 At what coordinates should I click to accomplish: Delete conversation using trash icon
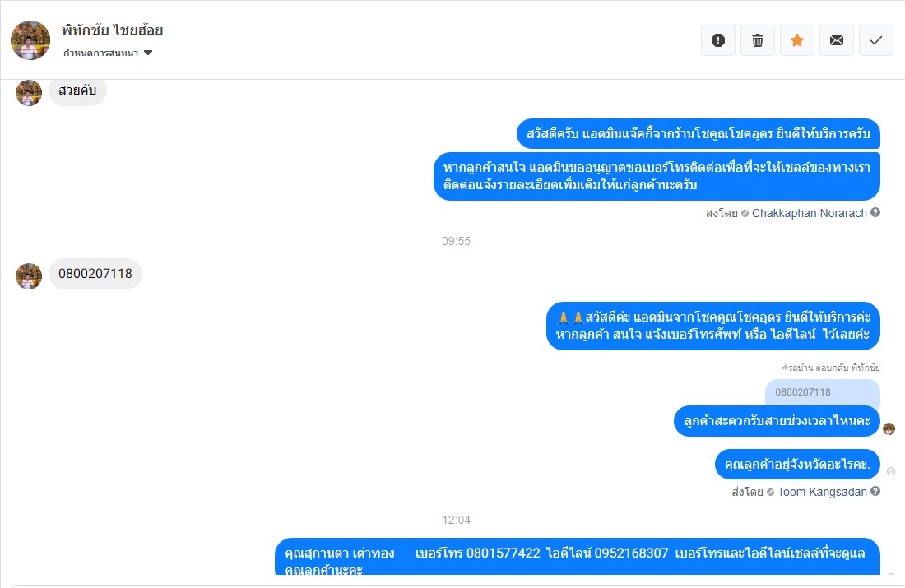[x=757, y=40]
